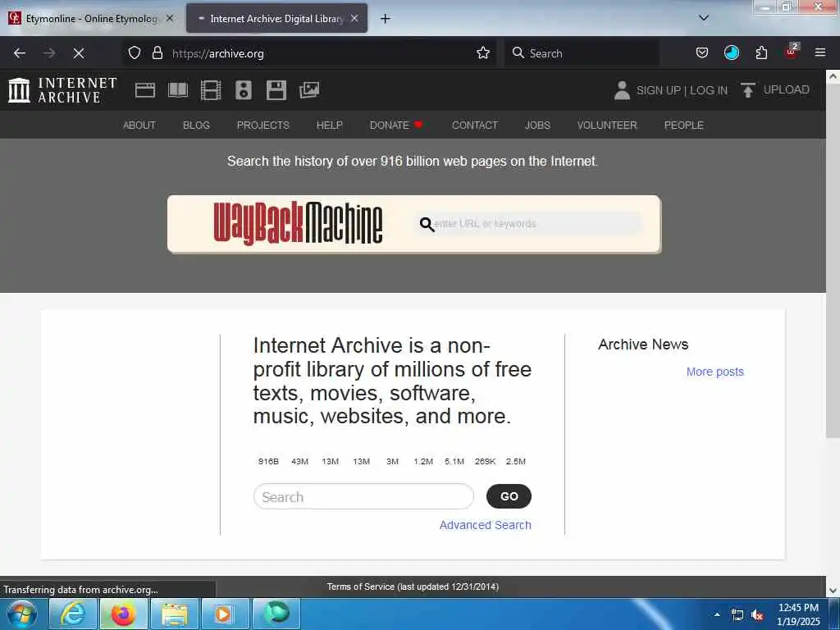Open the Audio speaker icon
Viewport: 840px width, 630px height.
point(243,90)
